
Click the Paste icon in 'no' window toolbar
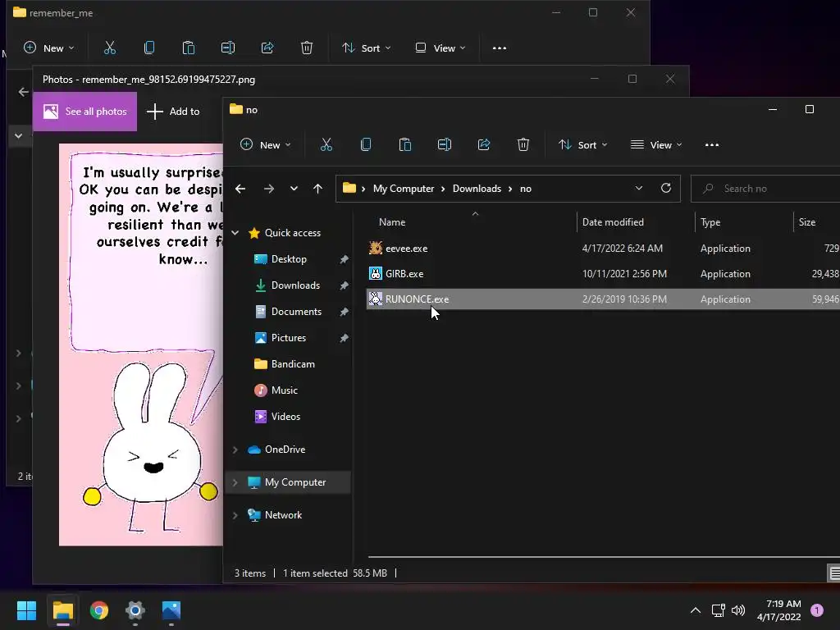click(x=405, y=145)
